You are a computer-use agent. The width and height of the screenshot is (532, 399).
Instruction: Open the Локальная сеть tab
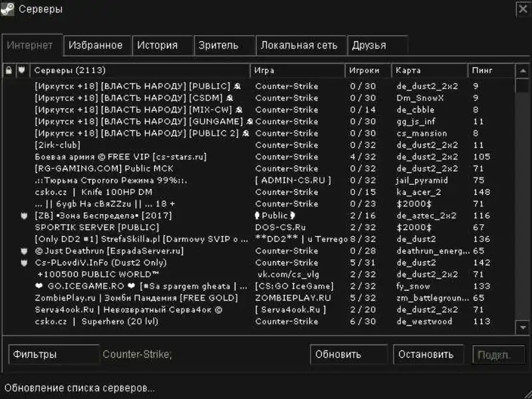[x=301, y=45]
